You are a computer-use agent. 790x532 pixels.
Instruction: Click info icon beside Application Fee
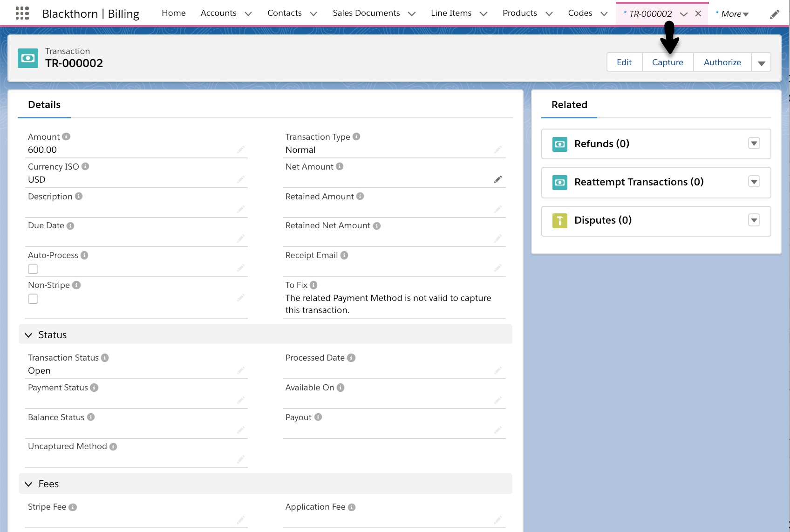[x=352, y=507]
